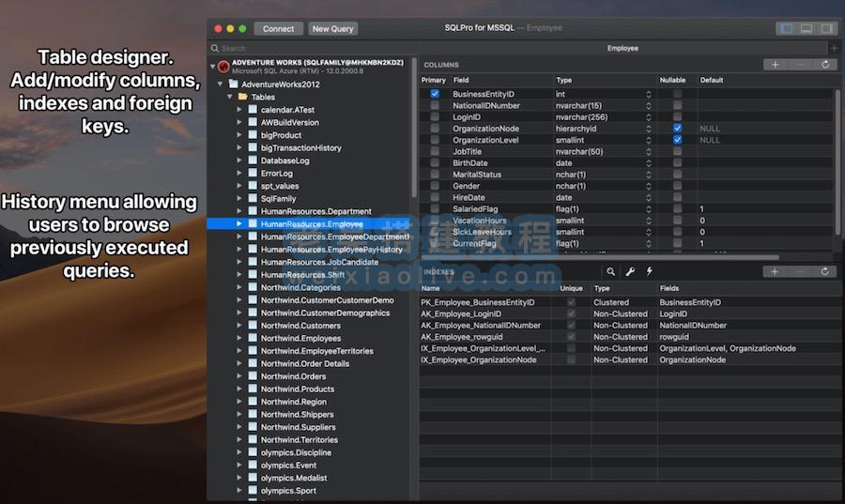
Task: Open type dropdown for HireDate
Action: coord(648,198)
